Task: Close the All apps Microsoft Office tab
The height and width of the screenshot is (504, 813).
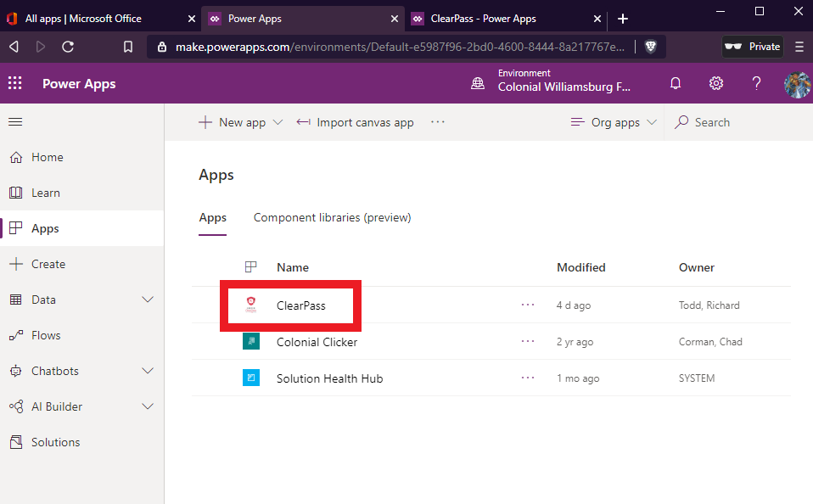Action: (x=191, y=19)
